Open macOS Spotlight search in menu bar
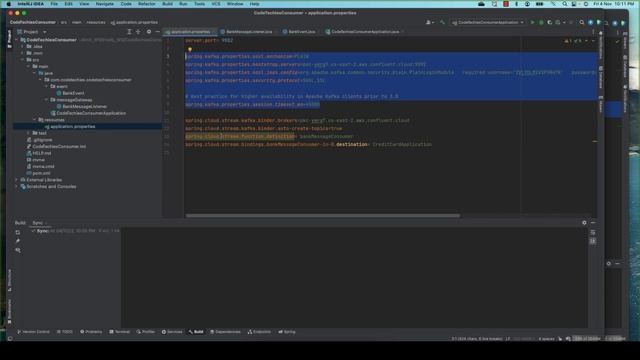Image resolution: width=640 pixels, height=360 pixels. (565, 4)
